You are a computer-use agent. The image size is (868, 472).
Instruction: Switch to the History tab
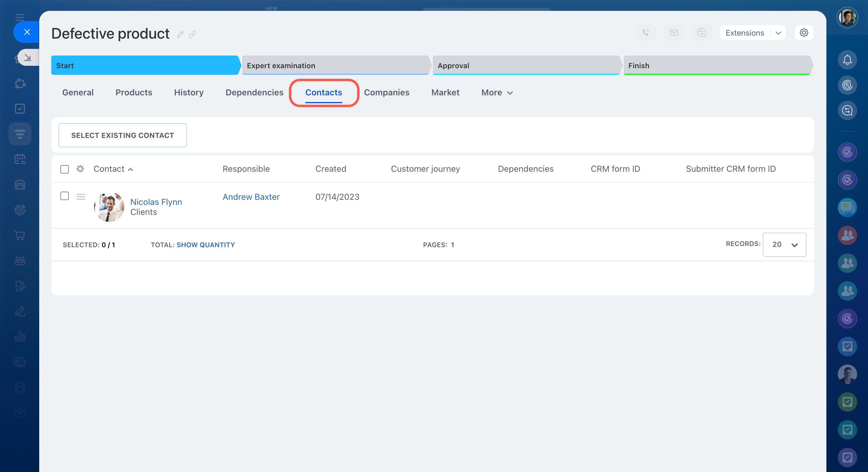click(x=189, y=92)
